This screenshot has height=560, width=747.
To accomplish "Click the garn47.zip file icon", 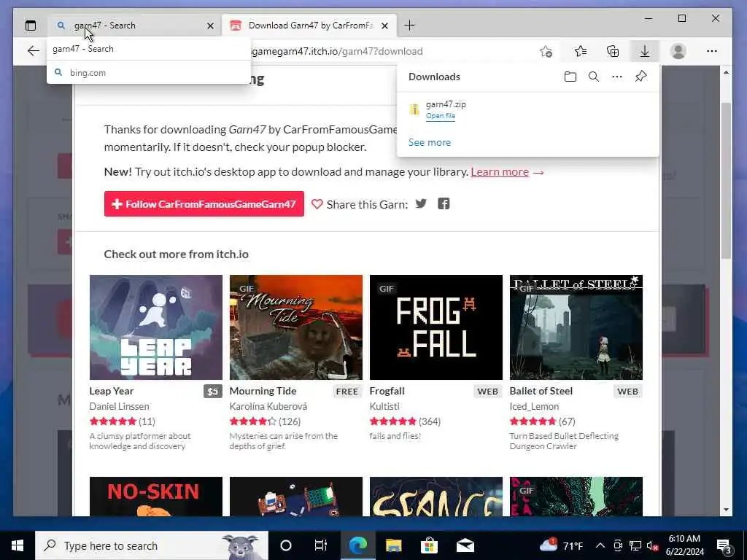I will 414,109.
